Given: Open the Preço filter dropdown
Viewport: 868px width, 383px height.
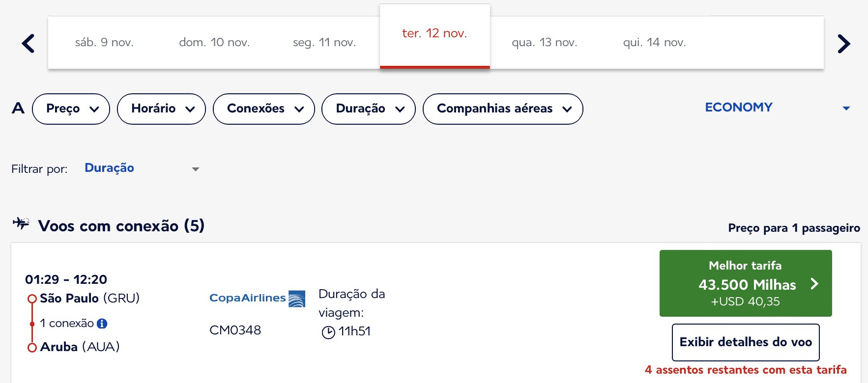Looking at the screenshot, I should (71, 109).
